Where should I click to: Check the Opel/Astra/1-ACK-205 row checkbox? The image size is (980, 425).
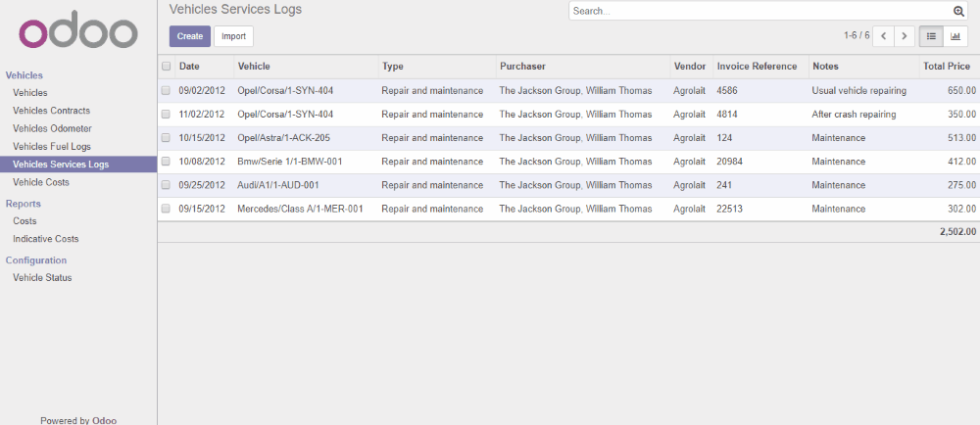point(166,138)
